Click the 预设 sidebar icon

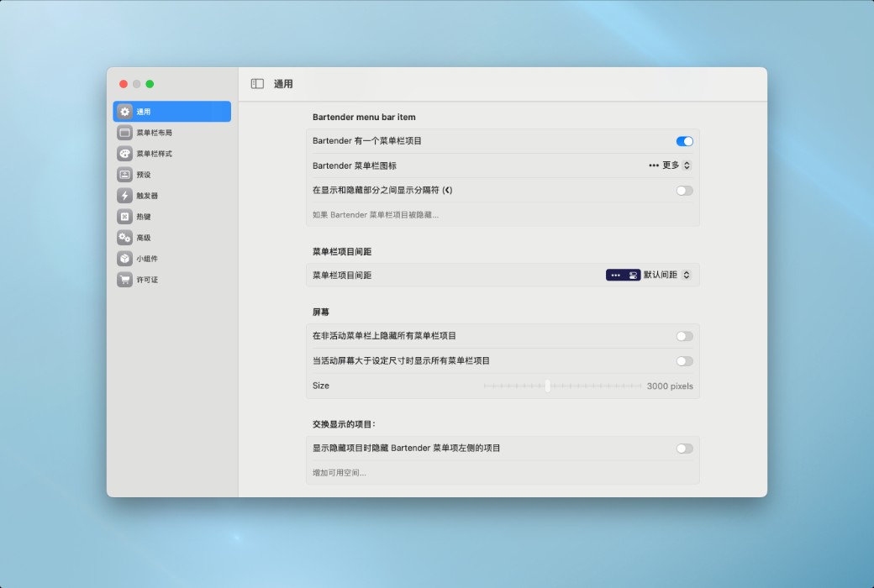(125, 175)
